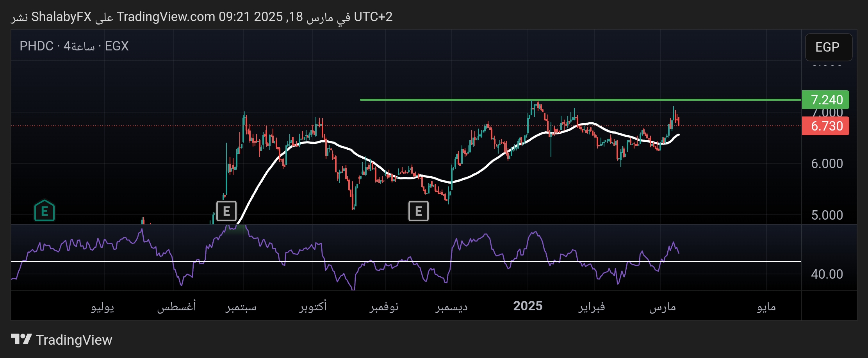The height and width of the screenshot is (358, 868).
Task: Click the EGP currency badge
Action: 828,47
